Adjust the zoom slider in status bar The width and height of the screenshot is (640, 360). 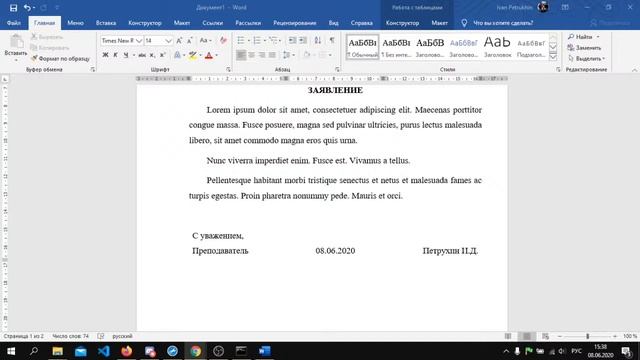click(x=588, y=336)
